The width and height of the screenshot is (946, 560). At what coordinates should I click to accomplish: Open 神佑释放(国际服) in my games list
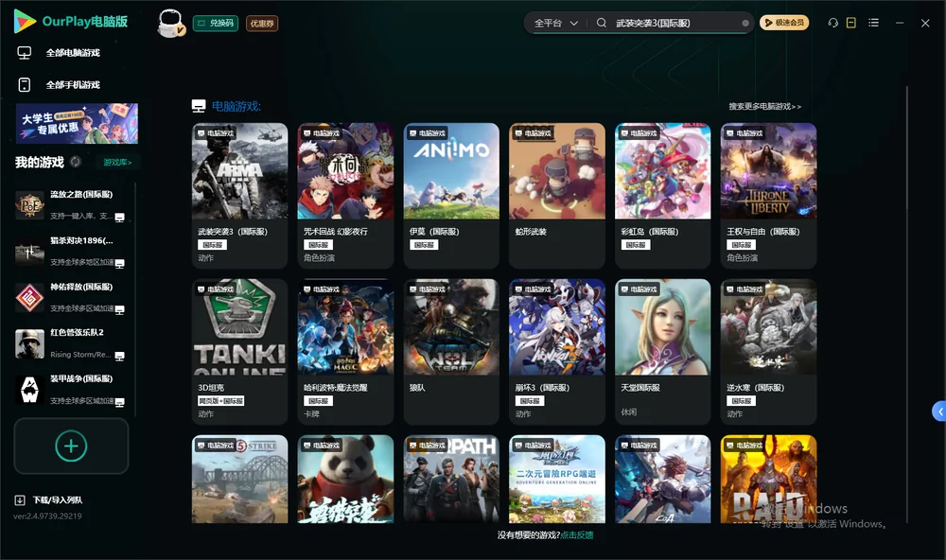[71, 297]
